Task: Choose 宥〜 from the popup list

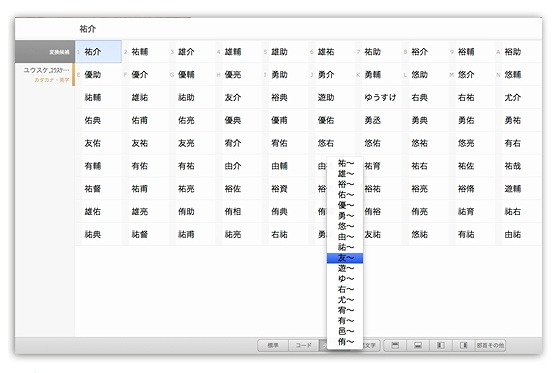Action: tap(345, 310)
